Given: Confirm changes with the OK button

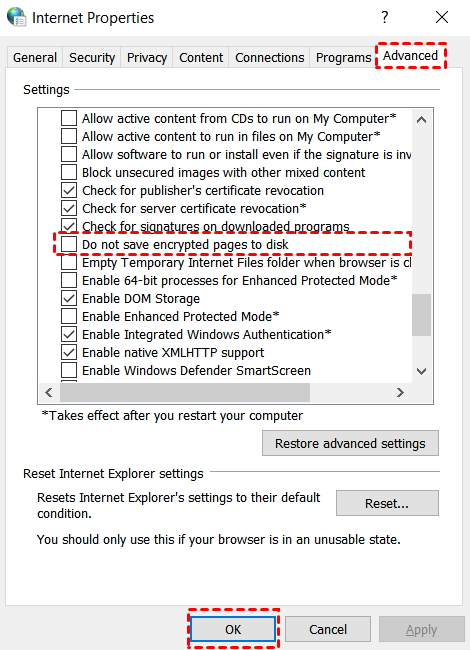Looking at the screenshot, I should click(x=233, y=629).
